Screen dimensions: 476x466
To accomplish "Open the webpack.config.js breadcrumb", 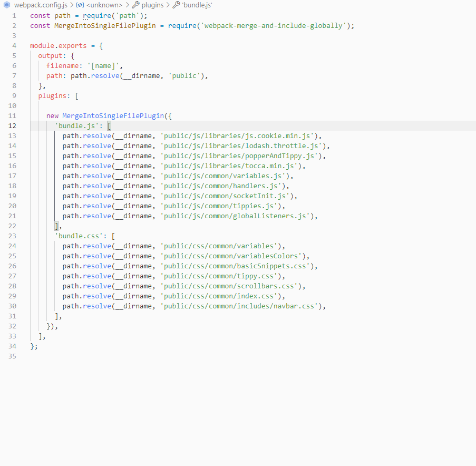I will [x=41, y=5].
